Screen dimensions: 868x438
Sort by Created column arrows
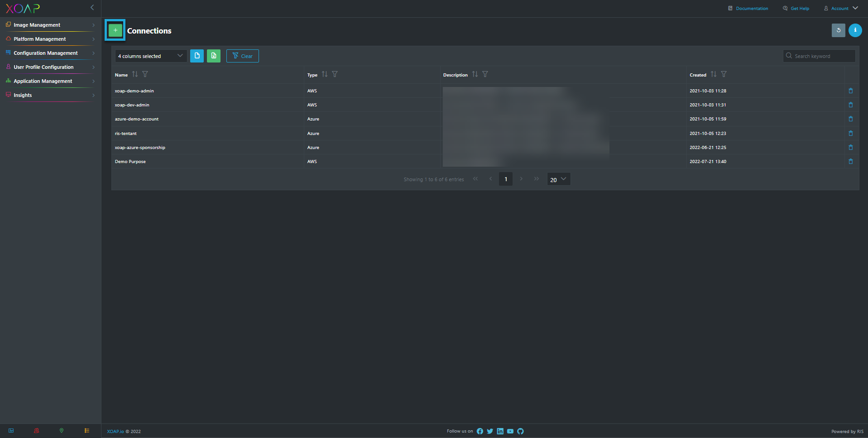point(714,74)
